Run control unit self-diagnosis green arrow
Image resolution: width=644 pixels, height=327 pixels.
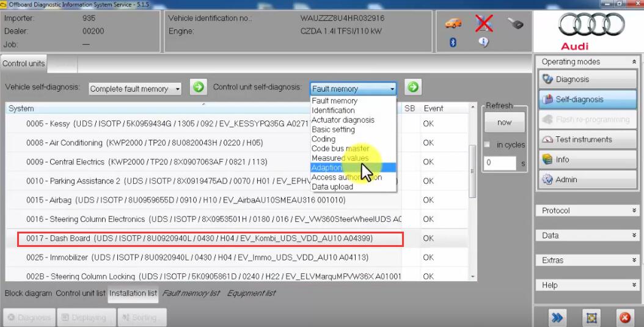pyautogui.click(x=413, y=87)
